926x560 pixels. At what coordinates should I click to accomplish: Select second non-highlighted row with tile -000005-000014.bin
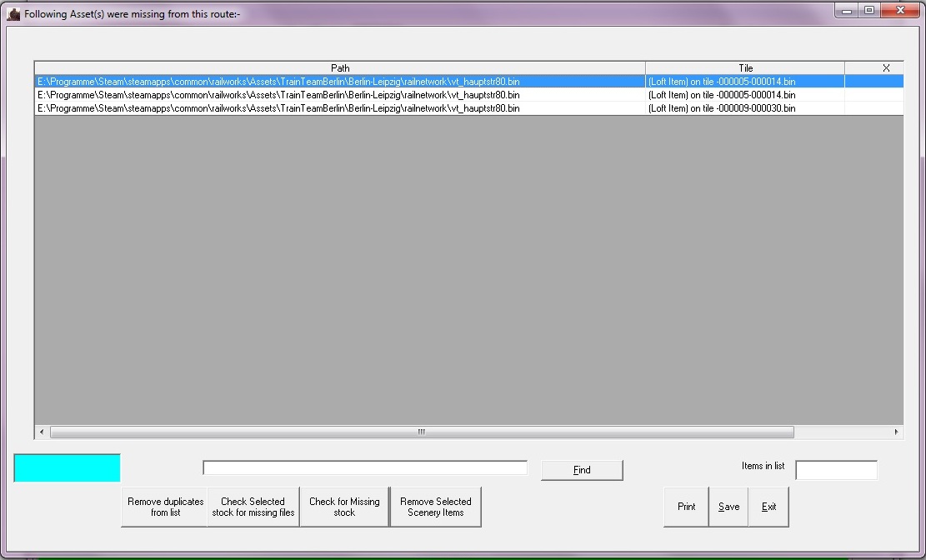[x=469, y=95]
